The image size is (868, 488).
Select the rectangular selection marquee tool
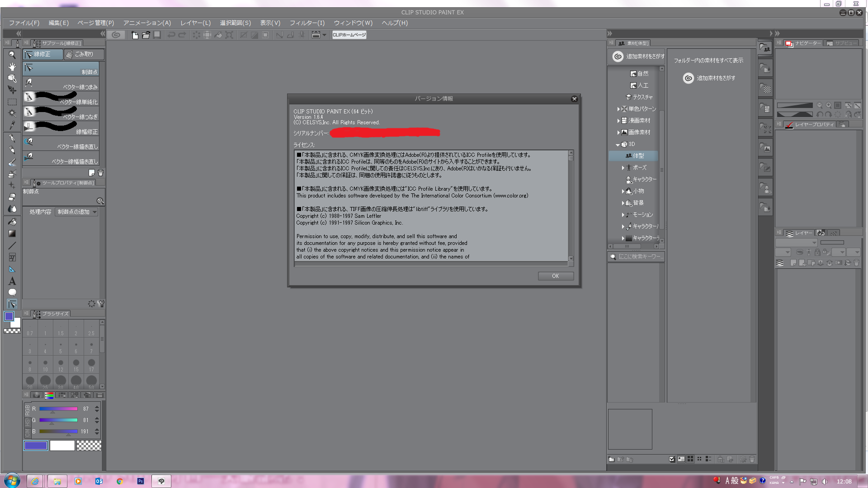tap(12, 102)
